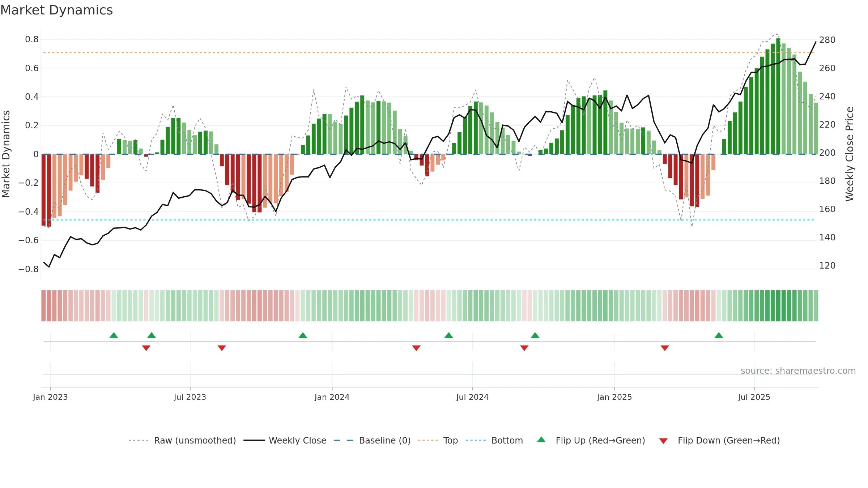Click the red Flip Down triangle in legend

coord(663,441)
